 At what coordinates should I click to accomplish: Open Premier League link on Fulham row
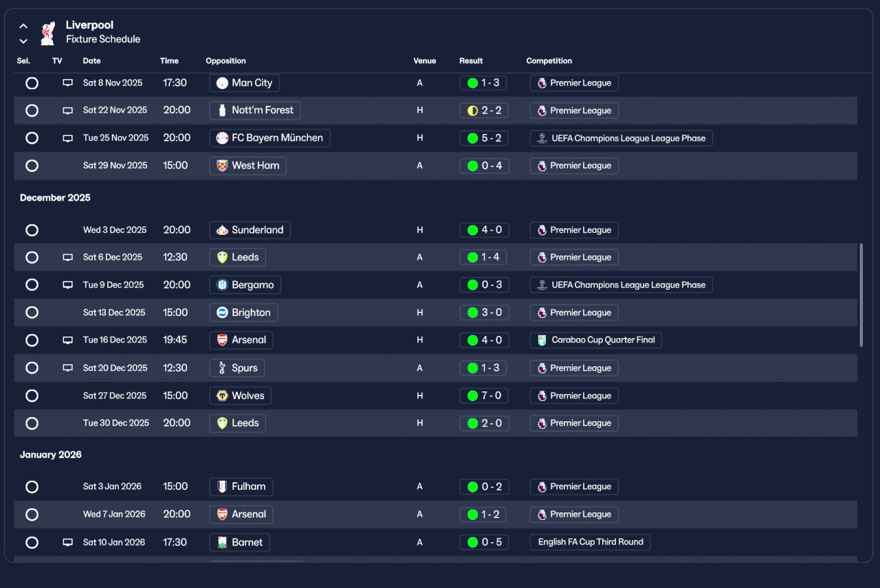pos(574,487)
